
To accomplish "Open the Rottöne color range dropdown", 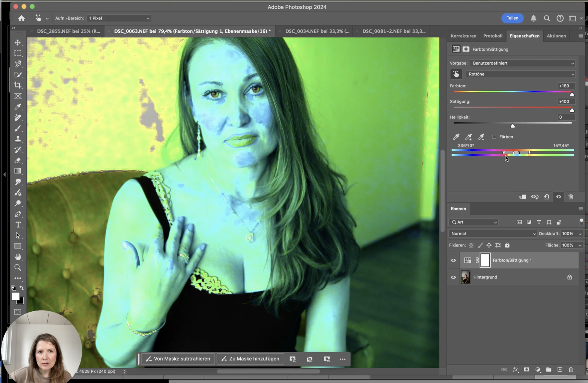I will click(x=520, y=74).
